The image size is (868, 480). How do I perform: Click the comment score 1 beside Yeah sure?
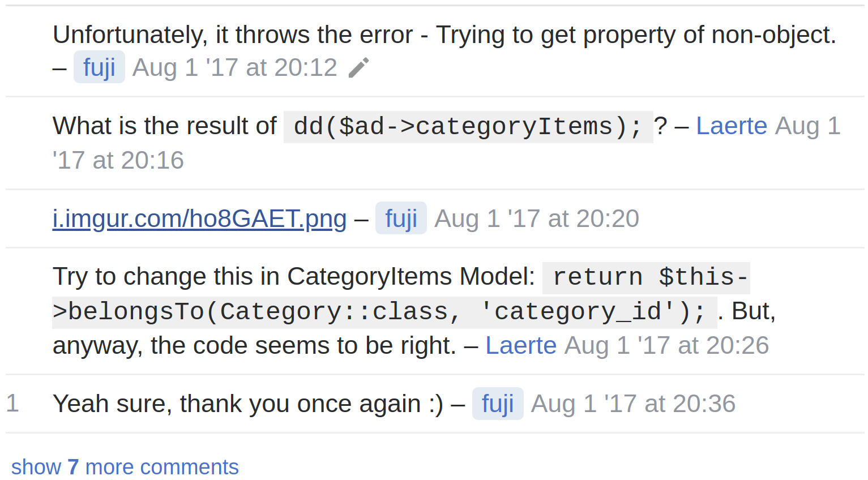(12, 404)
